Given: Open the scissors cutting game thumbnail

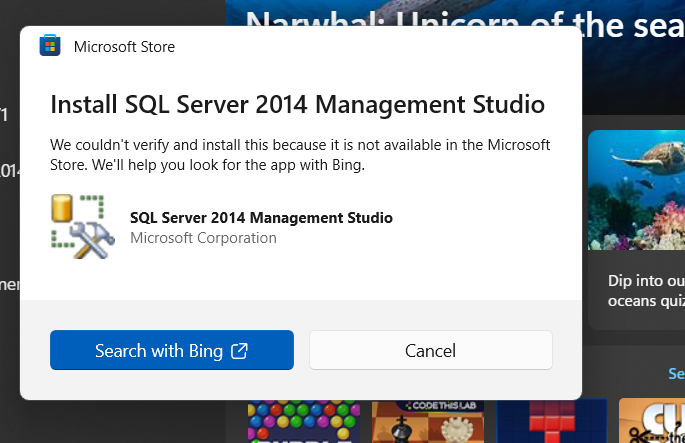Looking at the screenshot, I should point(652,421).
